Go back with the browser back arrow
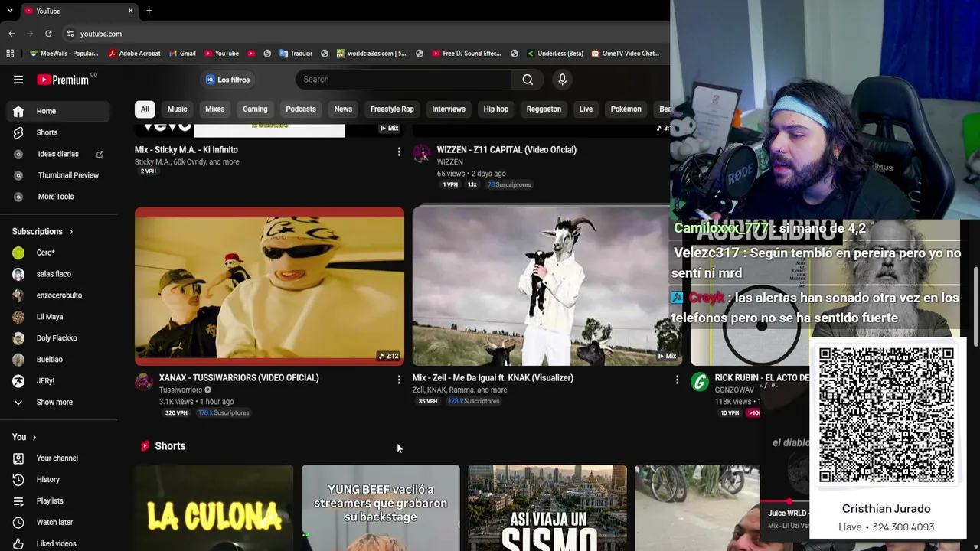Screen dimensions: 980x551 (x=11, y=34)
